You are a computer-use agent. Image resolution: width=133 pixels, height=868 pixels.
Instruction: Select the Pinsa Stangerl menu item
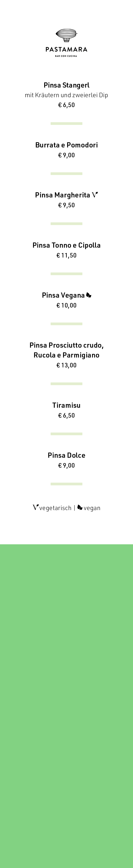[66, 85]
